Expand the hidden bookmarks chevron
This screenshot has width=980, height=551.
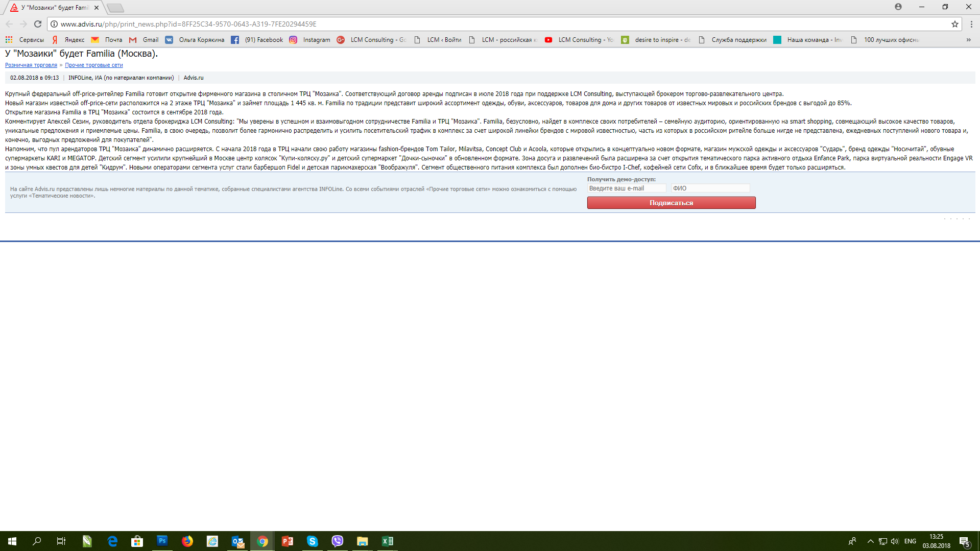coord(969,40)
